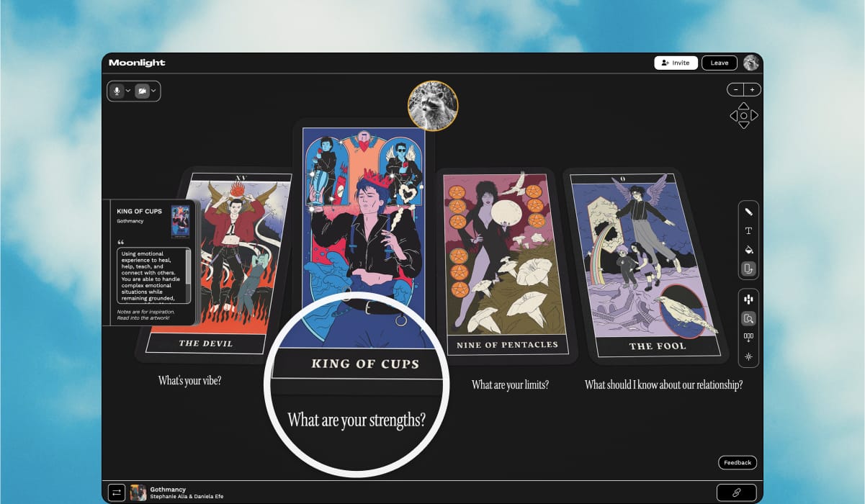Screen dimensions: 865x504
Task: Click the four-bar spread icon
Action: point(748,300)
